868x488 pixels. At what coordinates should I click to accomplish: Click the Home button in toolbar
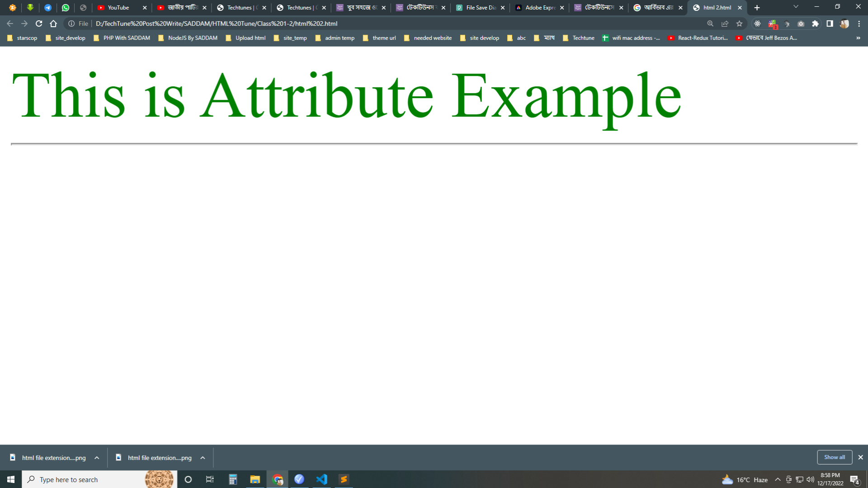(x=53, y=23)
